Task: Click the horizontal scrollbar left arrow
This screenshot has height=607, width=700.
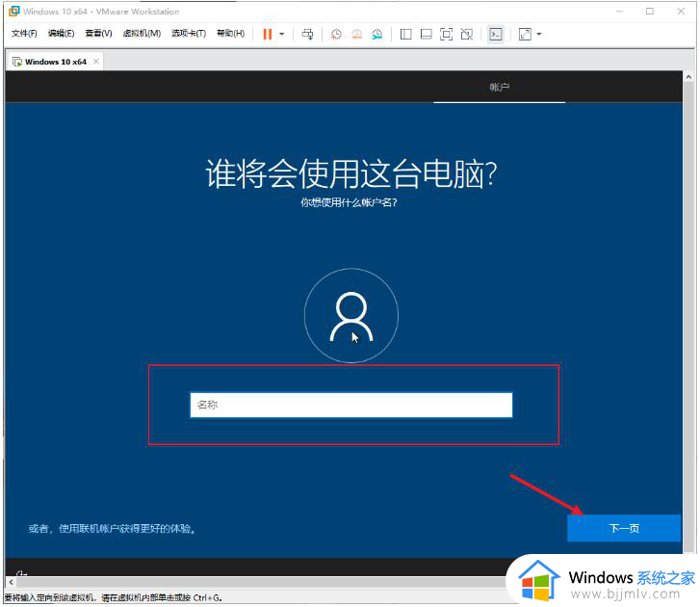Action: (x=12, y=582)
